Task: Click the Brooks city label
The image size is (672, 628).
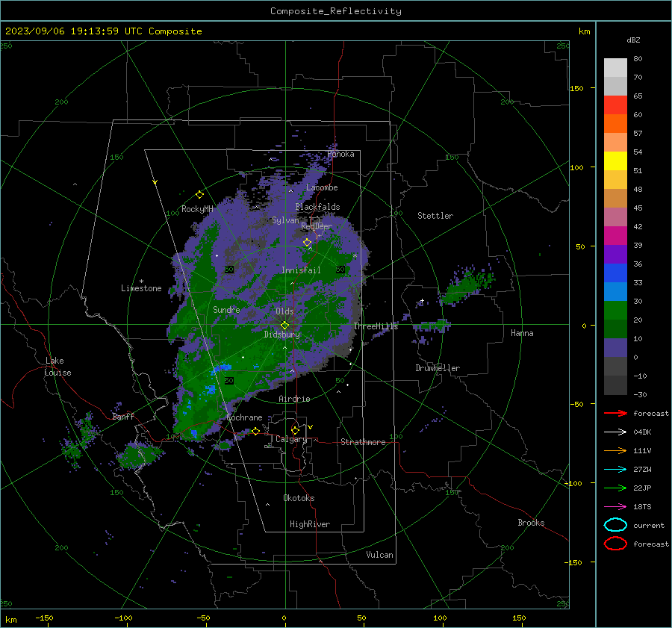Action: tap(531, 523)
